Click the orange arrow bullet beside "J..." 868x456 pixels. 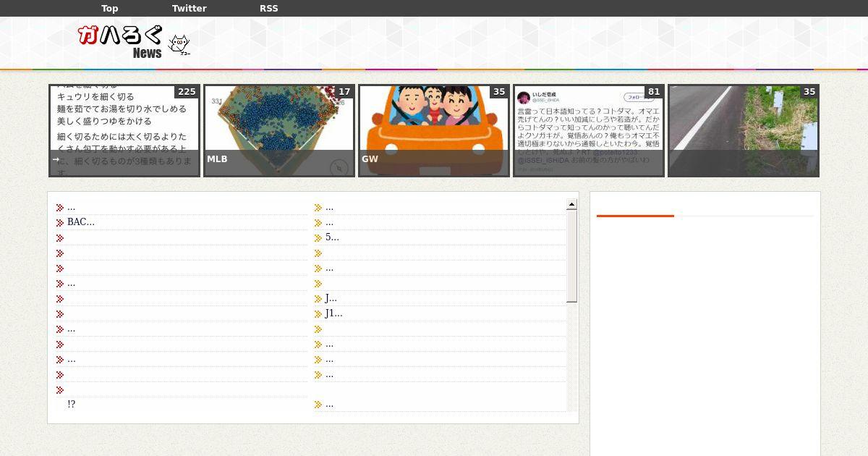(x=318, y=299)
